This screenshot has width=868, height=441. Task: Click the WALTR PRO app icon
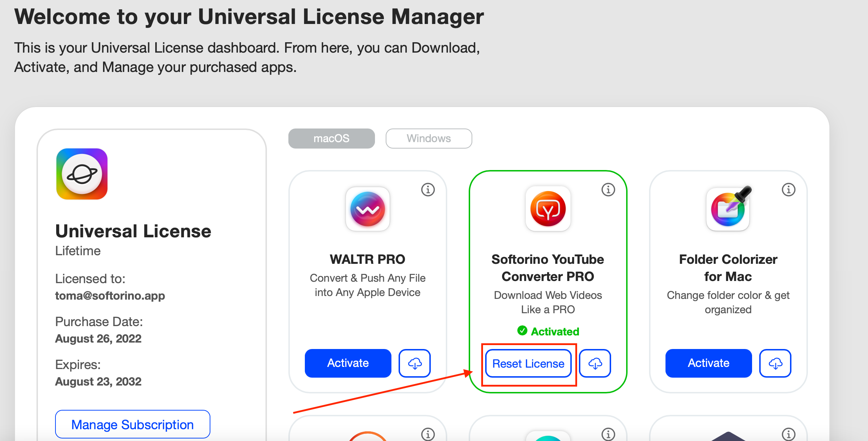coord(367,209)
